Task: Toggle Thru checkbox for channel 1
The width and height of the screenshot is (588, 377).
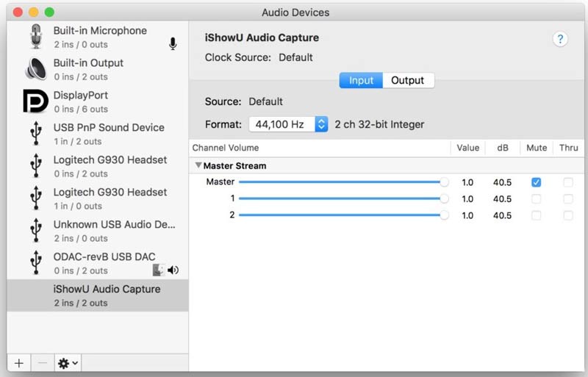Action: [x=568, y=199]
